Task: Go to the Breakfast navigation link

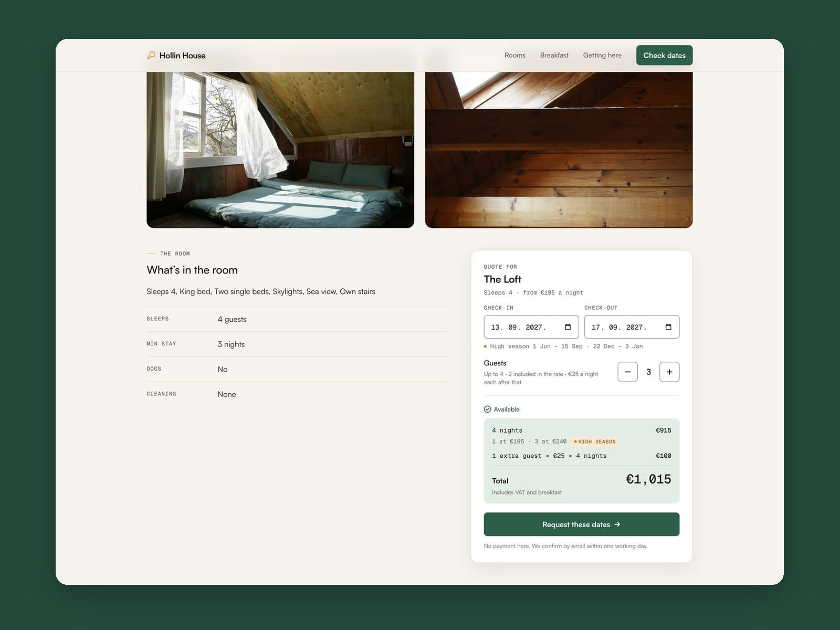Action: (554, 55)
